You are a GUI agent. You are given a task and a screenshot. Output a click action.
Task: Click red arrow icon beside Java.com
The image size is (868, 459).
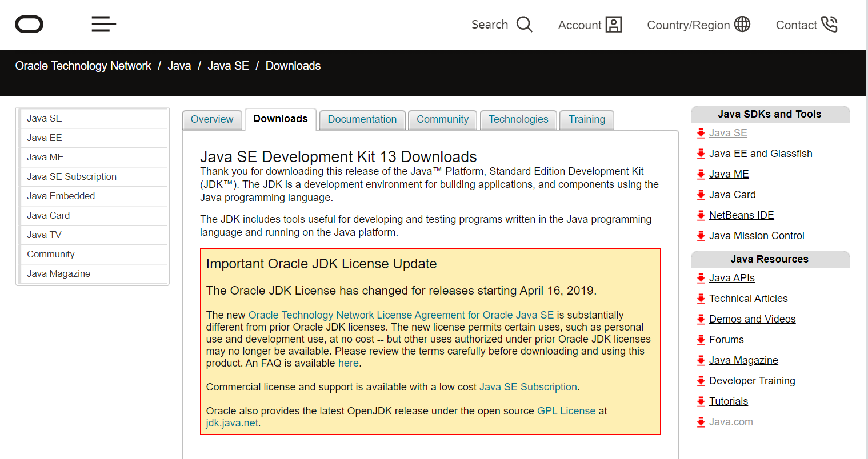point(701,422)
